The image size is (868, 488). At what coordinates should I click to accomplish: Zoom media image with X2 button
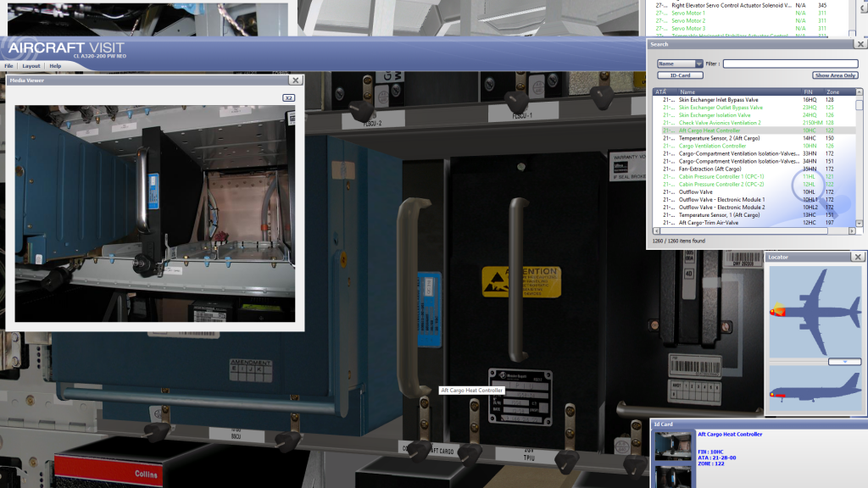tap(288, 98)
